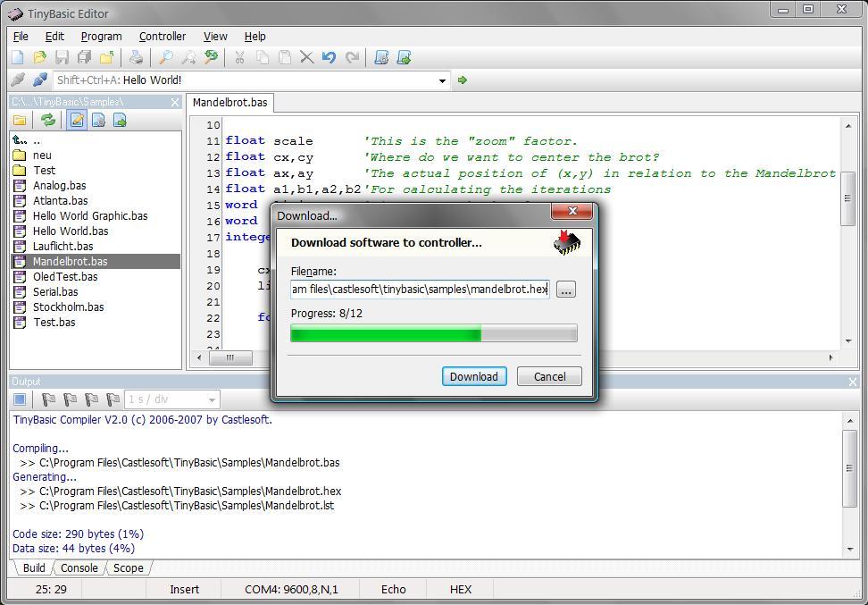Image resolution: width=868 pixels, height=605 pixels.
Task: Toggle the blue stop square in Output
Action: pyautogui.click(x=20, y=399)
